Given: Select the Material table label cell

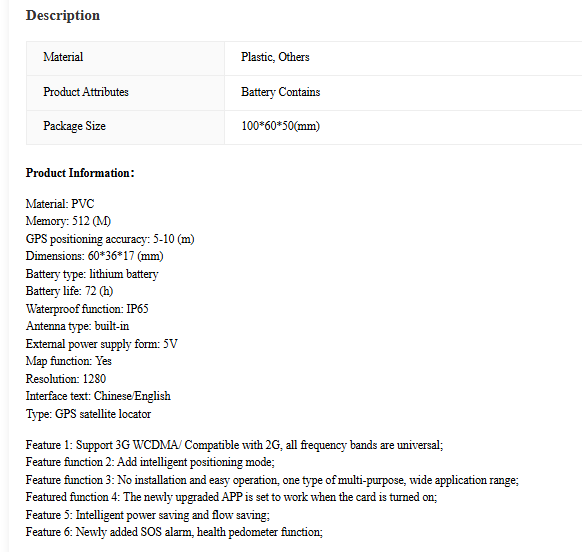Looking at the screenshot, I should pos(125,58).
